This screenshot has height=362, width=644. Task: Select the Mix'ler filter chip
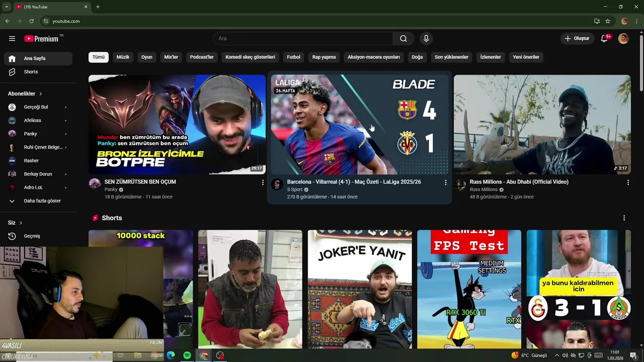click(x=171, y=57)
